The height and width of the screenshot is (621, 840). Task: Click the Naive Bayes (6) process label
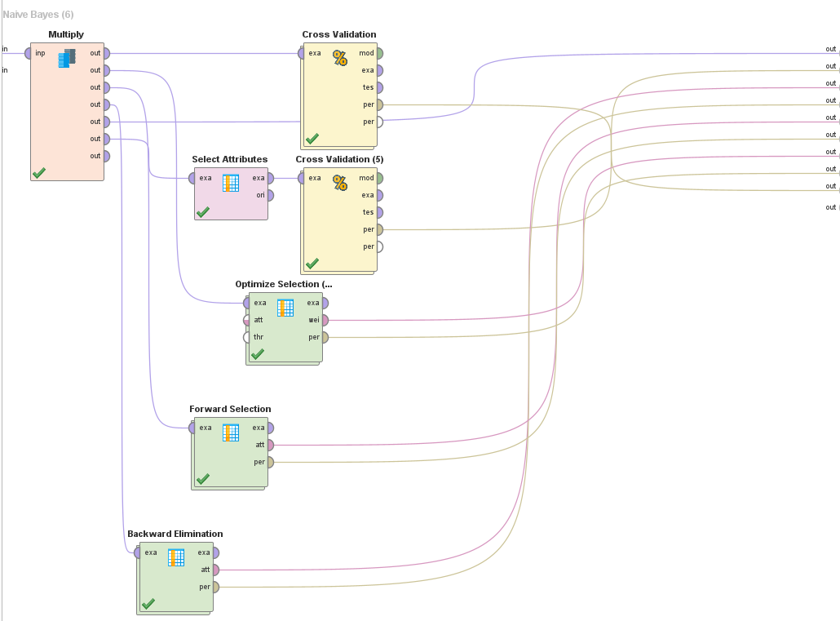[x=38, y=15]
